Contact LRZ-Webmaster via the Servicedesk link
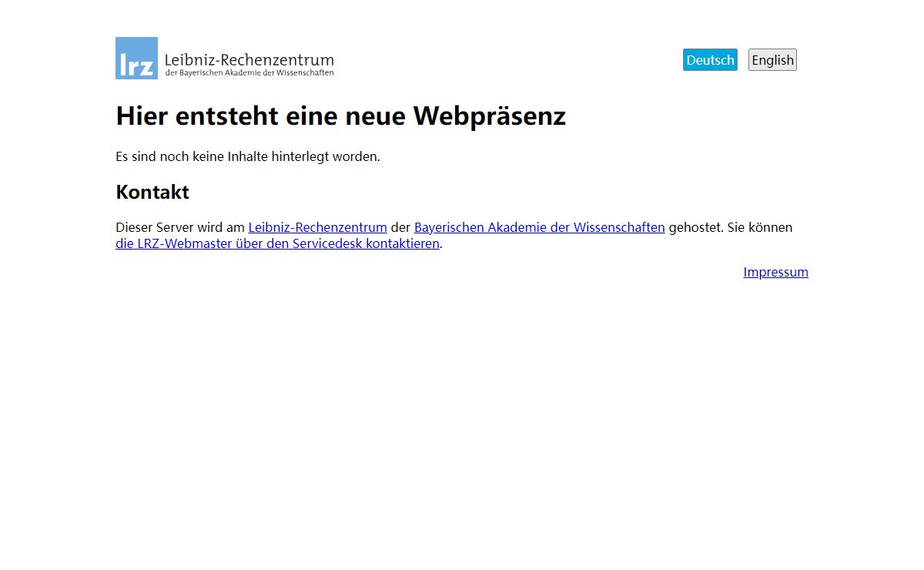This screenshot has width=924, height=570. [277, 243]
